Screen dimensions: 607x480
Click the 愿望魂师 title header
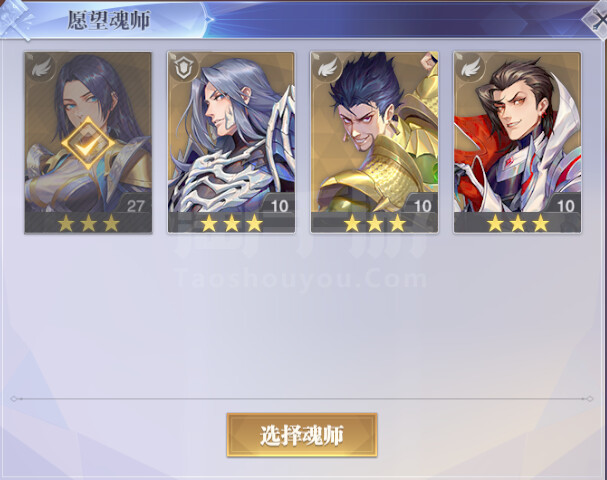coord(109,20)
